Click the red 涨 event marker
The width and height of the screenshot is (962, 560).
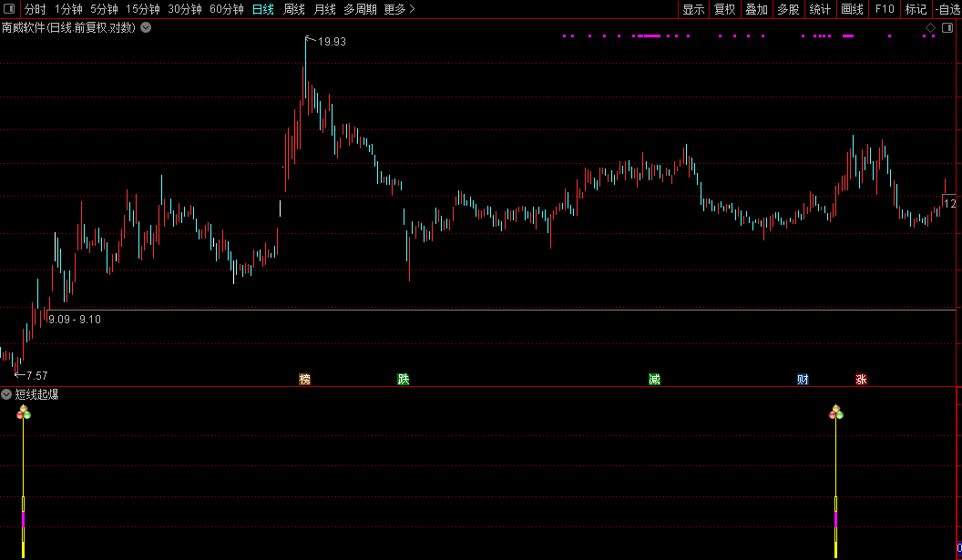[x=862, y=379]
